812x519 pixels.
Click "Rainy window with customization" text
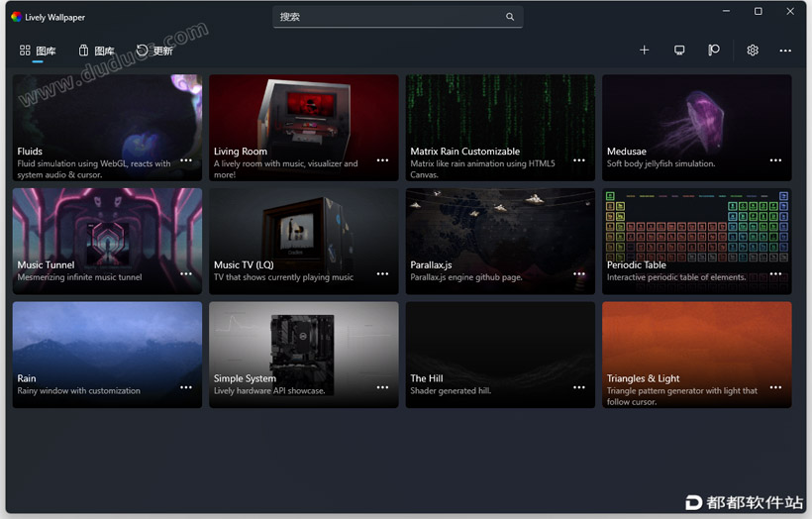tap(78, 390)
